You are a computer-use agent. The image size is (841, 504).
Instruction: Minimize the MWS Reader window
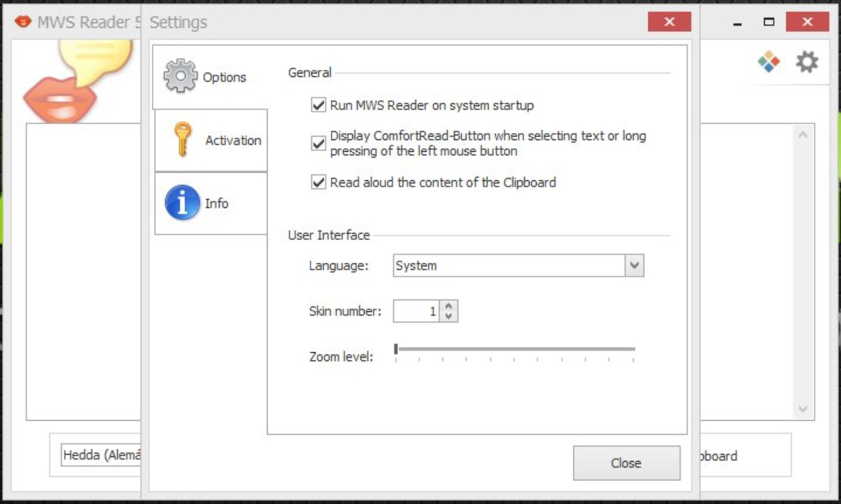click(x=738, y=23)
